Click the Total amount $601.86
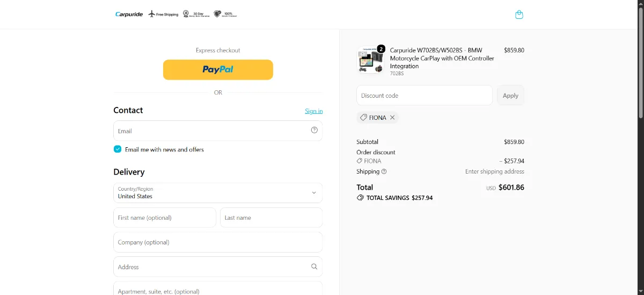The height and width of the screenshot is (295, 644). pyautogui.click(x=511, y=188)
